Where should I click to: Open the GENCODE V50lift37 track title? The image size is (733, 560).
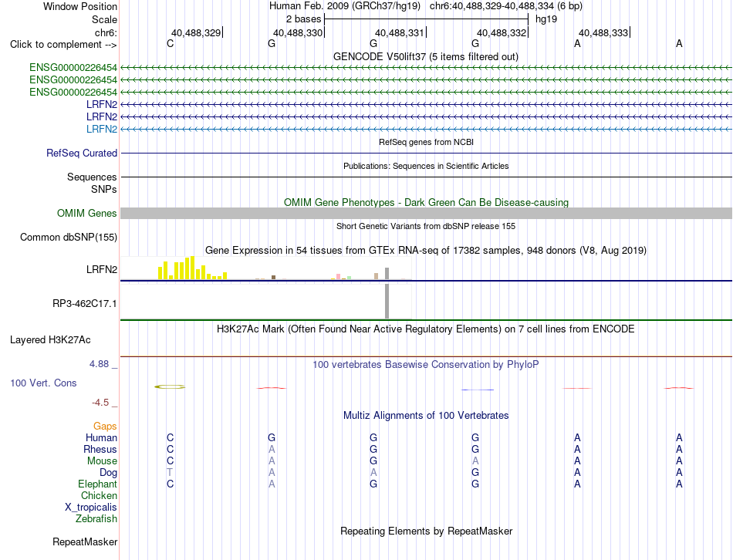tap(425, 56)
